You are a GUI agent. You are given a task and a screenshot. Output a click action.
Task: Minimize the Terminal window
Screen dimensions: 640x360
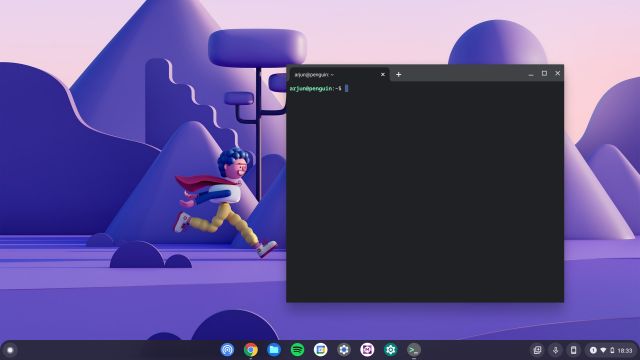(x=531, y=74)
